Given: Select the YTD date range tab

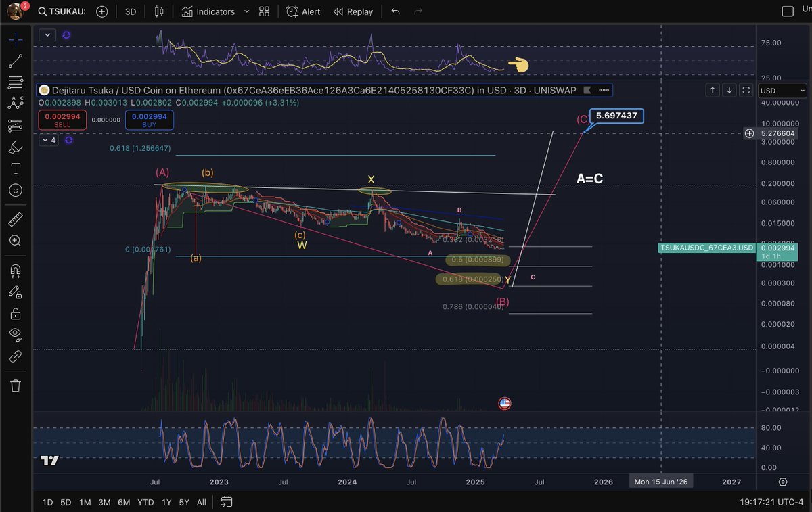Looking at the screenshot, I should pos(145,502).
